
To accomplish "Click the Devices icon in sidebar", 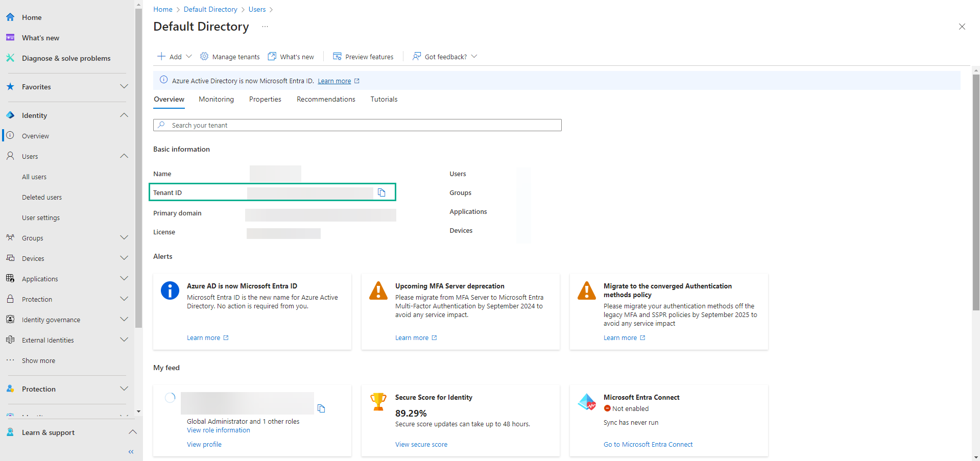I will coord(10,258).
